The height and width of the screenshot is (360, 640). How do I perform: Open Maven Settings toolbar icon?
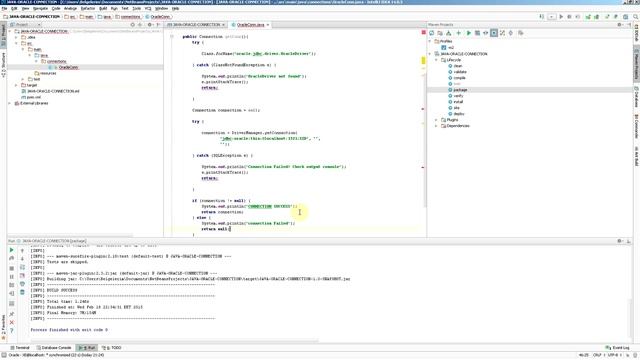[x=520, y=33]
